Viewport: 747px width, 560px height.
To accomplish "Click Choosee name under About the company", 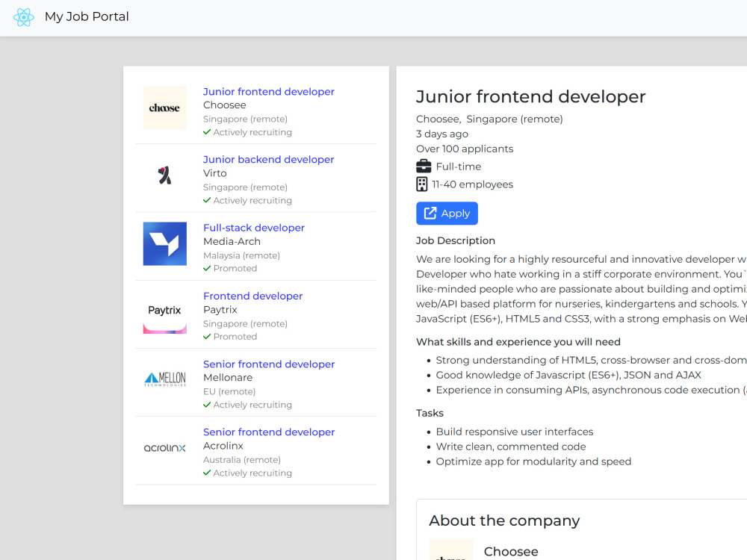I will [511, 552].
